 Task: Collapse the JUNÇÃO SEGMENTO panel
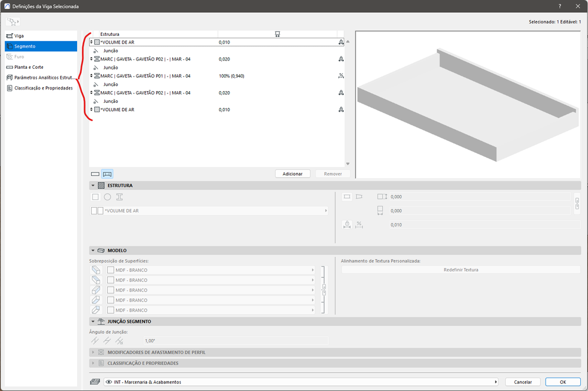pos(93,322)
